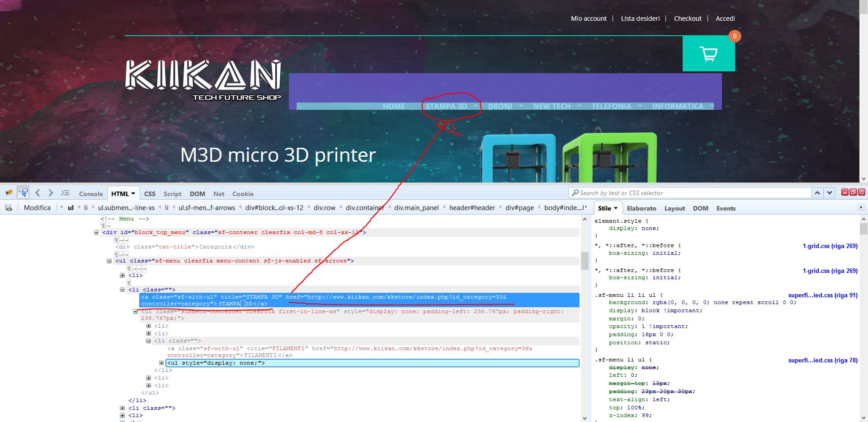Screen dimensions: 868x422
Task: Open superfi...ied.css (riga 78) source link
Action: [823, 361]
